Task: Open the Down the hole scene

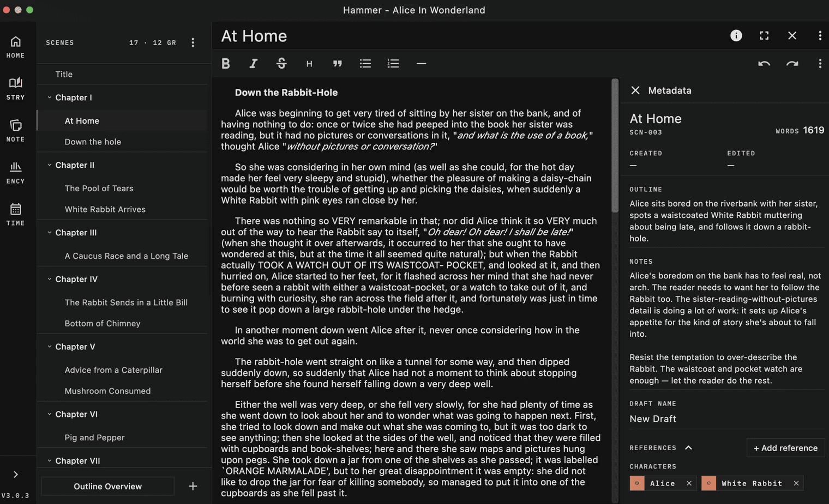Action: pos(123,142)
